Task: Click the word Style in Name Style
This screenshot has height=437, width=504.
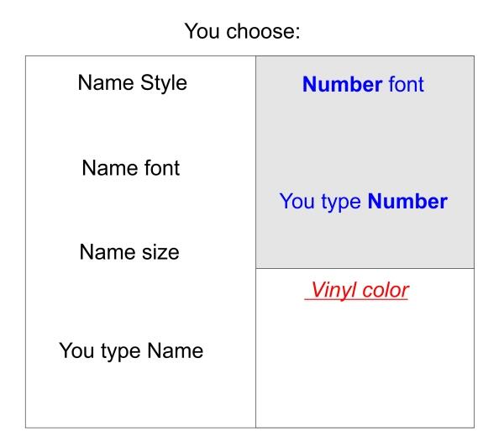Action: point(164,83)
